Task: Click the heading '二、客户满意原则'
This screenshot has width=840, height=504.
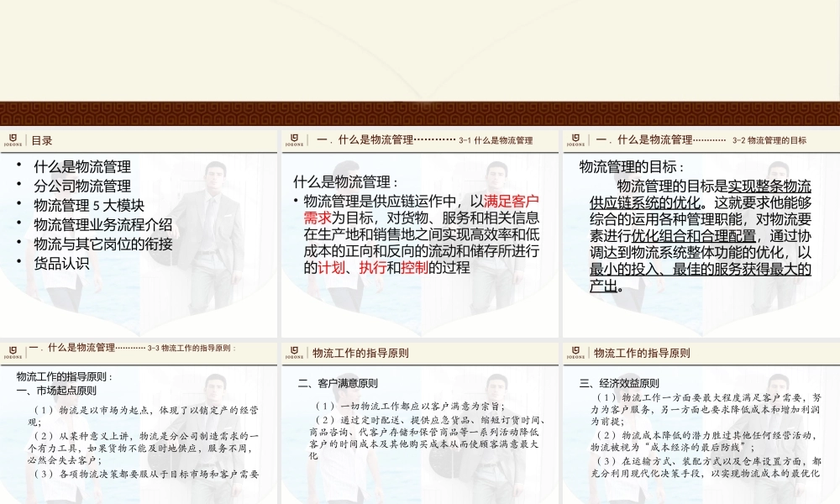Action: tap(338, 384)
